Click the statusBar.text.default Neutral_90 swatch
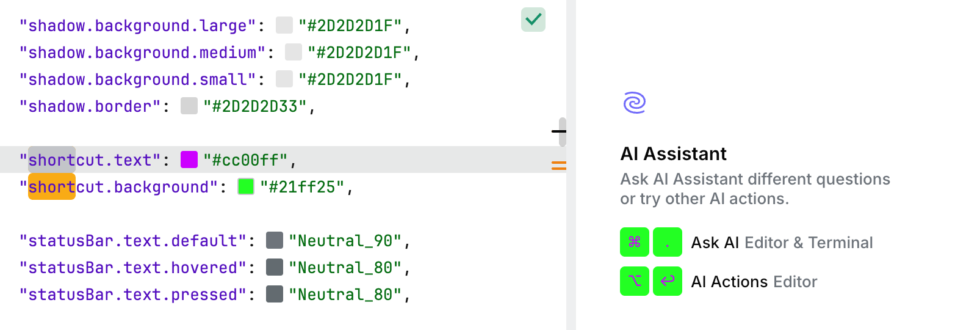 (x=275, y=241)
